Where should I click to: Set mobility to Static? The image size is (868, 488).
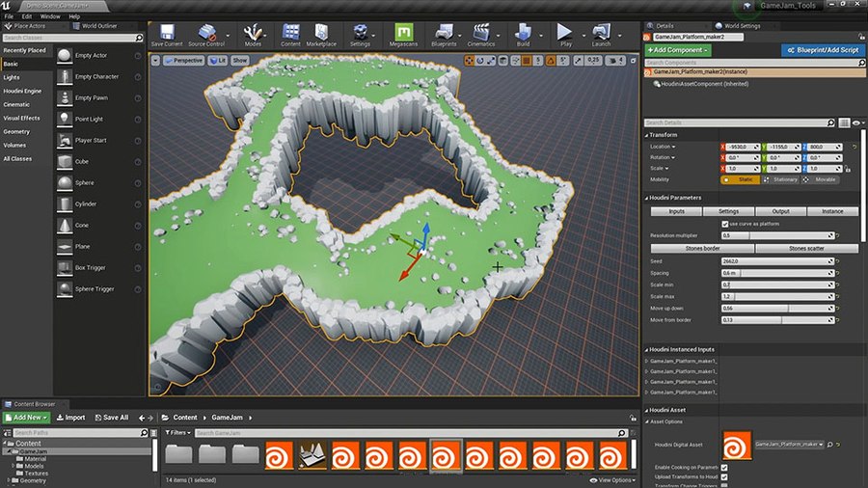click(740, 179)
